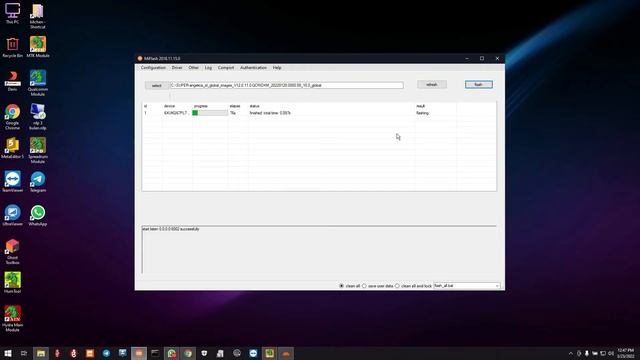Open the This PC desktop icon
640x360 pixels.
12,13
